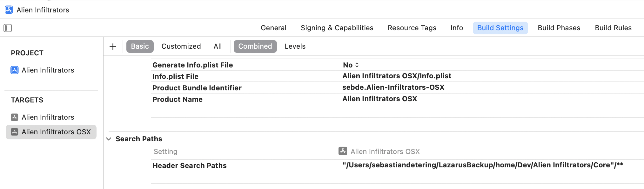The image size is (644, 189).
Task: Click the Alien Infiltrators OSX target icon
Action: pyautogui.click(x=15, y=132)
